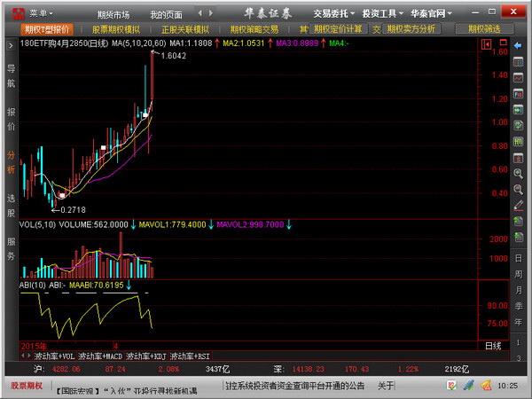532x399 pixels.
Task: Navigate forward with right triangle arrow
Action: [x=211, y=13]
